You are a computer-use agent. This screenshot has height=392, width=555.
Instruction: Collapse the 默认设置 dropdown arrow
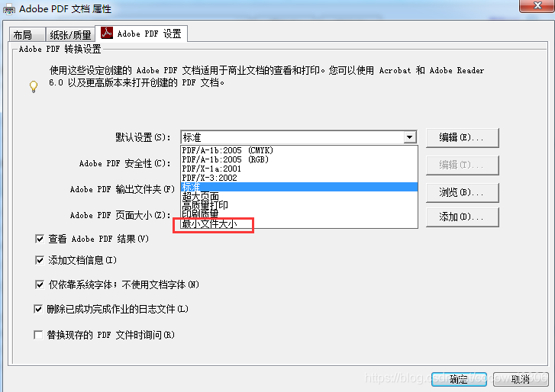pyautogui.click(x=409, y=137)
